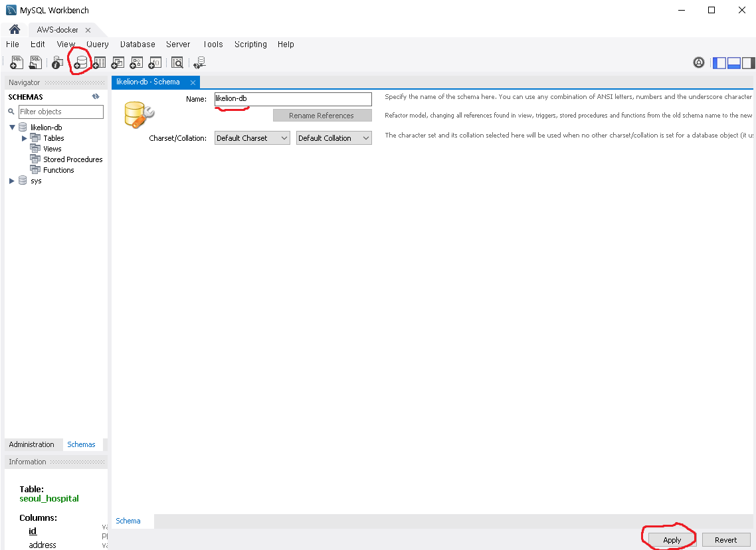Select Views under likelion-db
The width and height of the screenshot is (756, 550).
coord(52,149)
